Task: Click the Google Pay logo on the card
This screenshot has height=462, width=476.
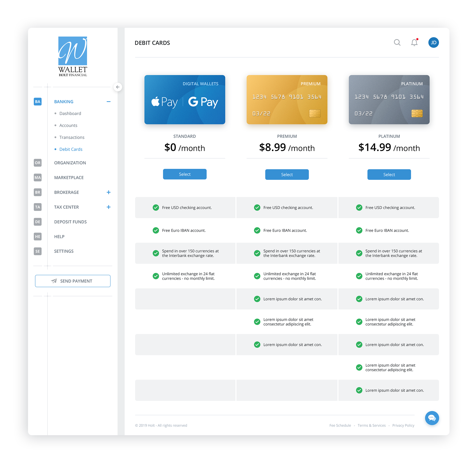Action: point(203,102)
